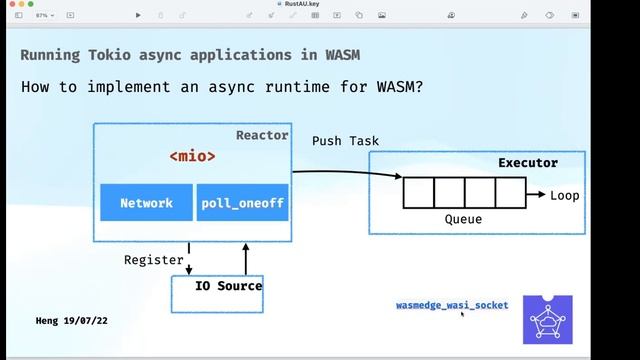The image size is (640, 360).
Task: Select the blue "Network" box
Action: pos(147,202)
